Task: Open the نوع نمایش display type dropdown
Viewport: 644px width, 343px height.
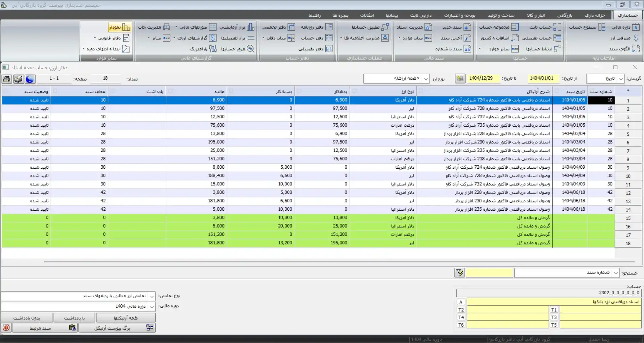Action: coord(152,296)
